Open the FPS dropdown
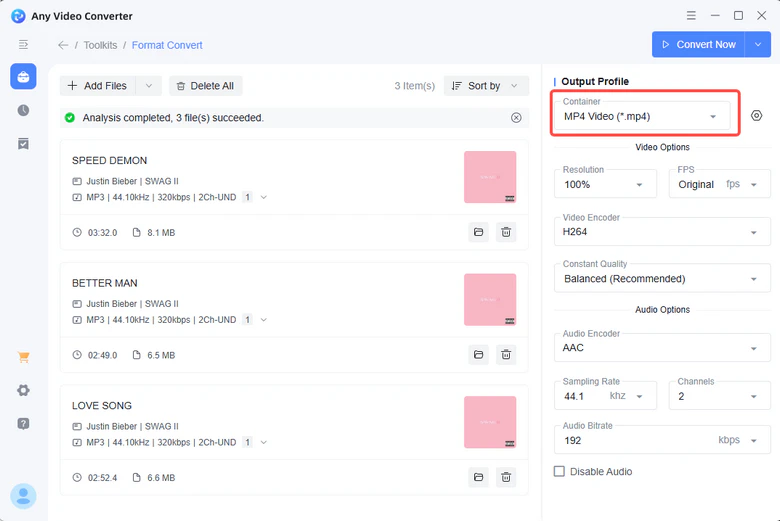Viewport: 780px width, 521px height. pos(720,184)
